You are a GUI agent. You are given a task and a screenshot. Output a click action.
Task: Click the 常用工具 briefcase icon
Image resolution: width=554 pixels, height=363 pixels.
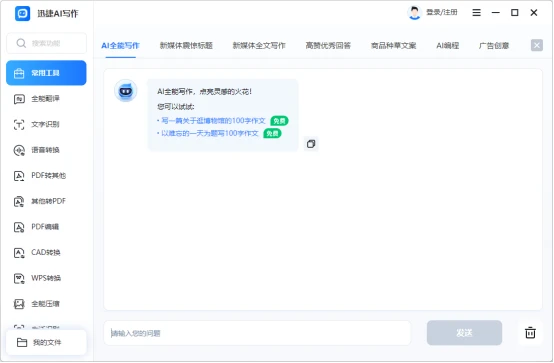click(19, 73)
